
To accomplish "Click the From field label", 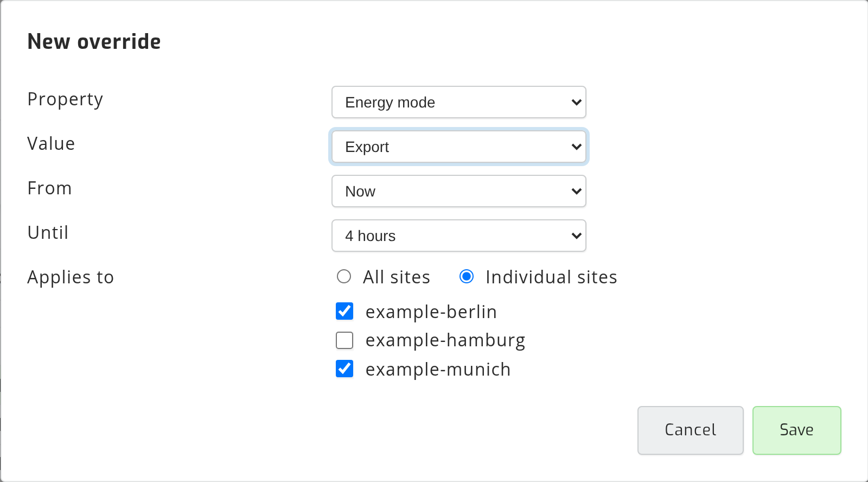I will point(50,188).
